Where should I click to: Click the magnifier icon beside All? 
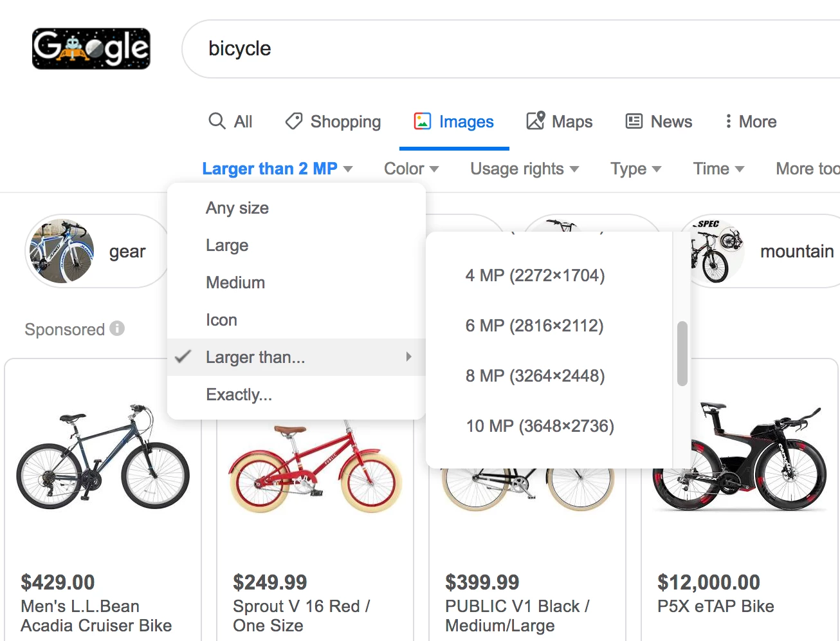click(x=217, y=121)
